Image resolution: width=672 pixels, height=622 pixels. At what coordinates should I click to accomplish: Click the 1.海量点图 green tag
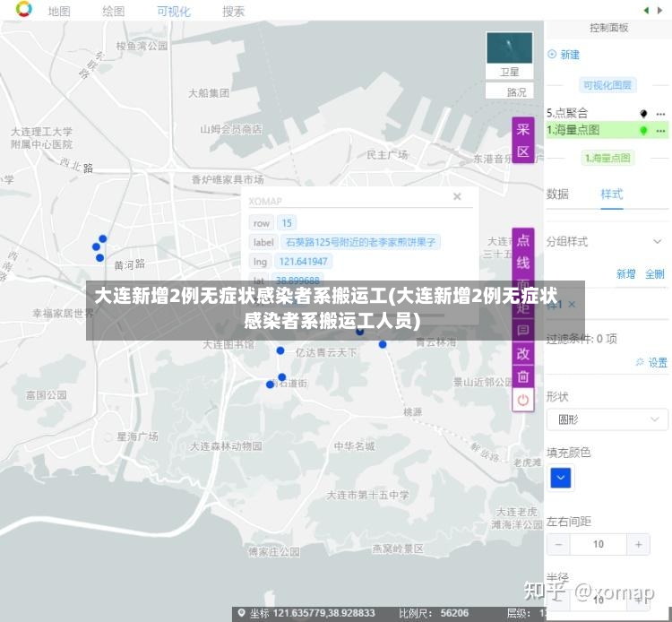[607, 158]
